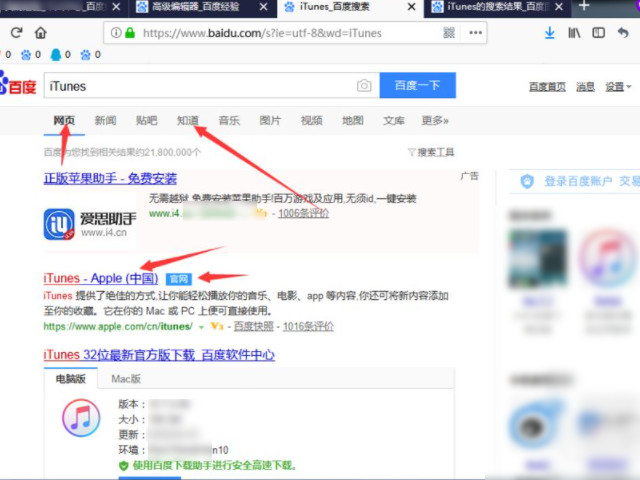The height and width of the screenshot is (480, 640).
Task: Open iTunes - Apple (中国) result
Action: pos(101,278)
